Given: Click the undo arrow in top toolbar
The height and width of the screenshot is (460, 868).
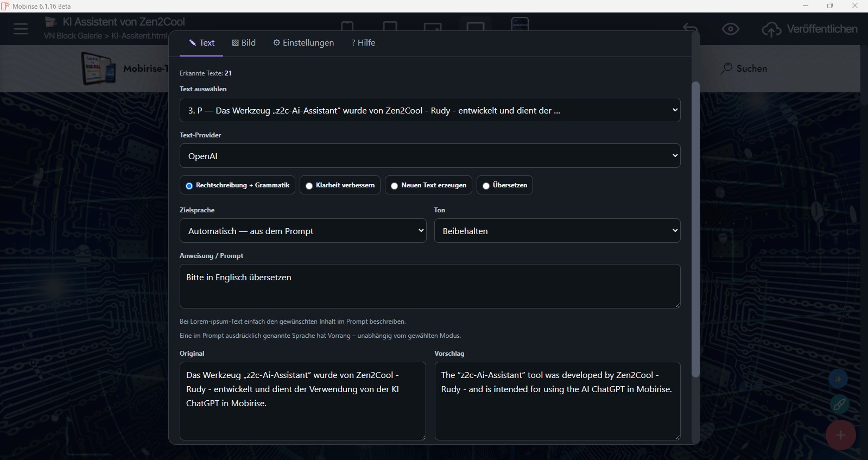Looking at the screenshot, I should [x=690, y=29].
